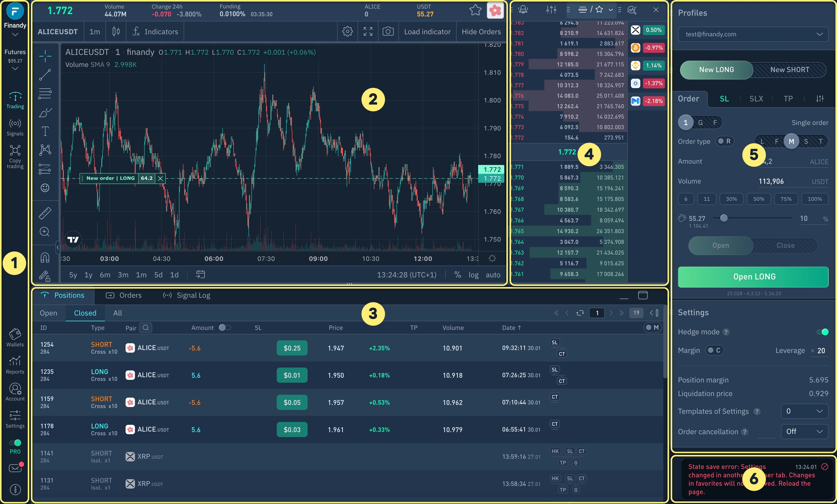Dismiss the State save error notification
This screenshot has width=837, height=504.
click(x=825, y=467)
